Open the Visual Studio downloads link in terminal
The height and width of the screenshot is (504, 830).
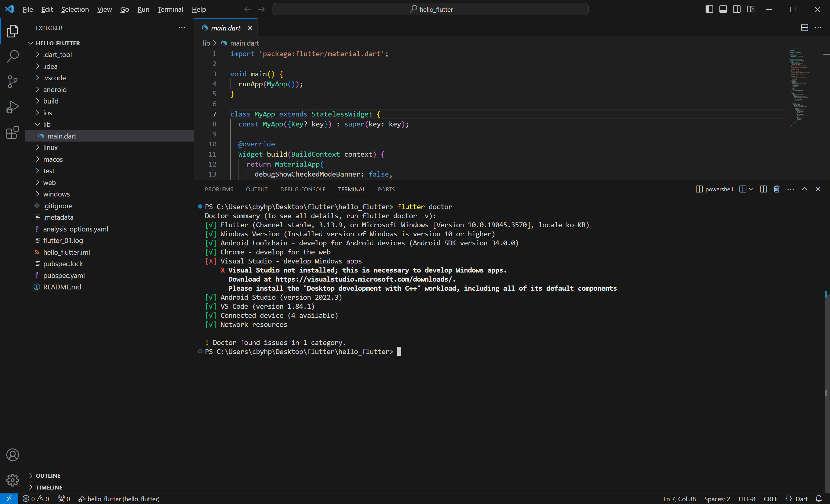click(364, 279)
